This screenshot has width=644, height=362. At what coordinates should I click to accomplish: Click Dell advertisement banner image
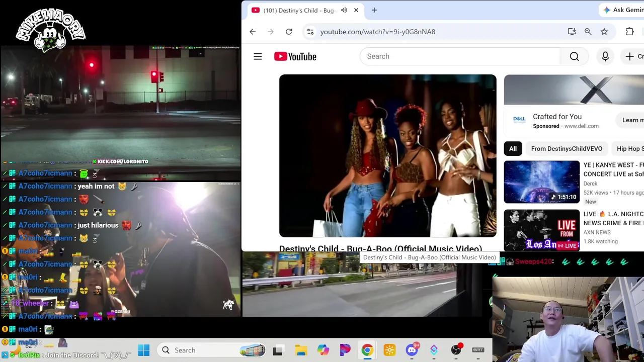[574, 90]
